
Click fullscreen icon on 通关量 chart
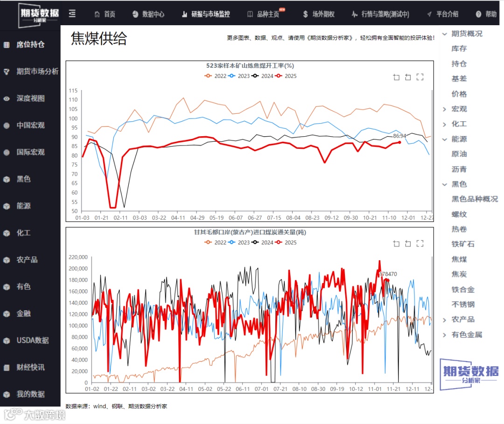pos(420,243)
